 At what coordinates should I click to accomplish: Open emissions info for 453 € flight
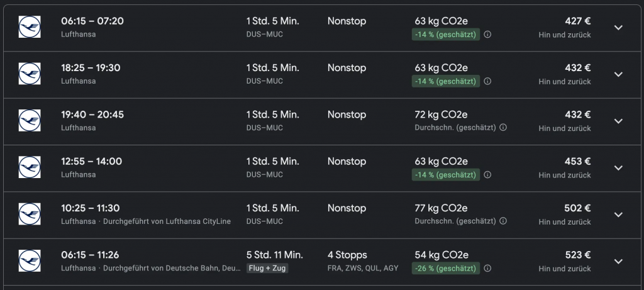coord(487,175)
